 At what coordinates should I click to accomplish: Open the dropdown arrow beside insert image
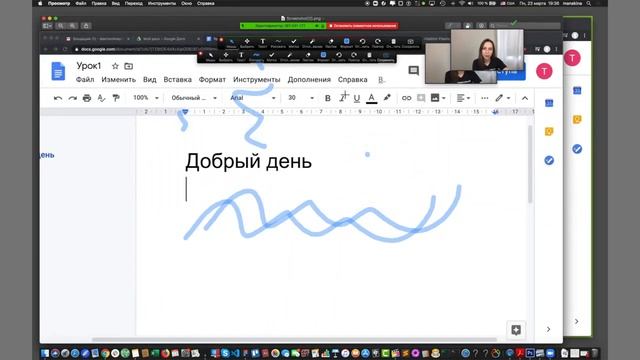point(444,98)
